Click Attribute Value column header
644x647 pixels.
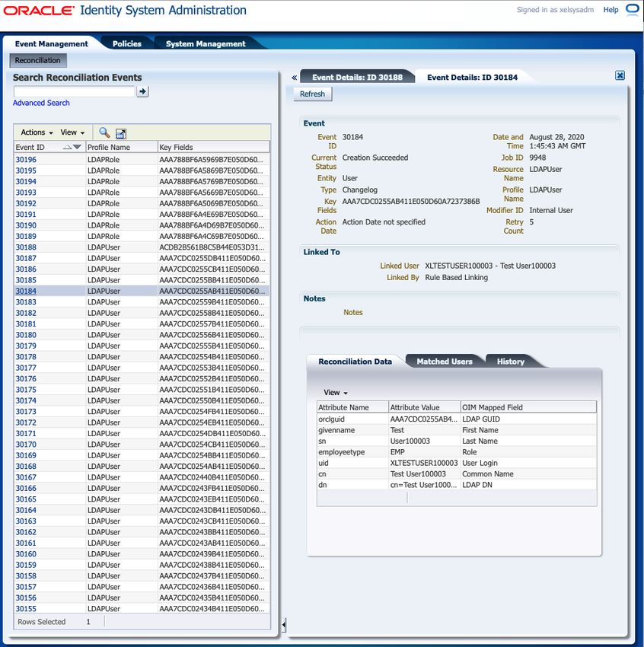tap(425, 407)
